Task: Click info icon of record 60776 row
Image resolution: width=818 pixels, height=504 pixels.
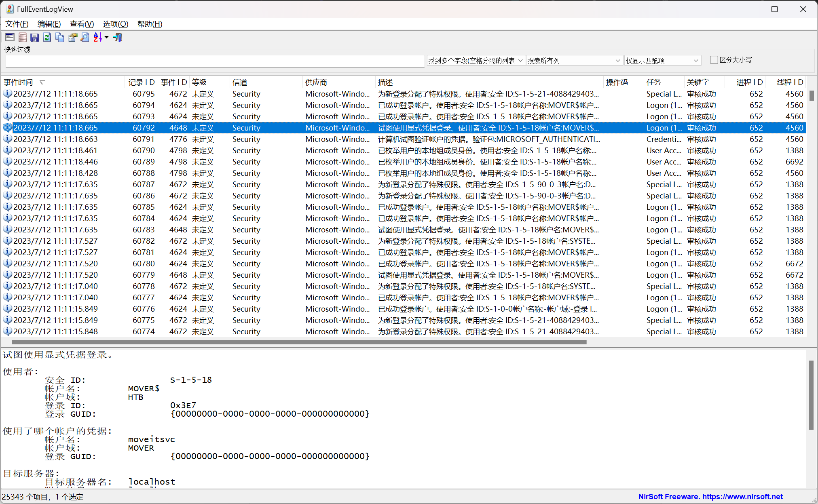Action: [x=7, y=309]
